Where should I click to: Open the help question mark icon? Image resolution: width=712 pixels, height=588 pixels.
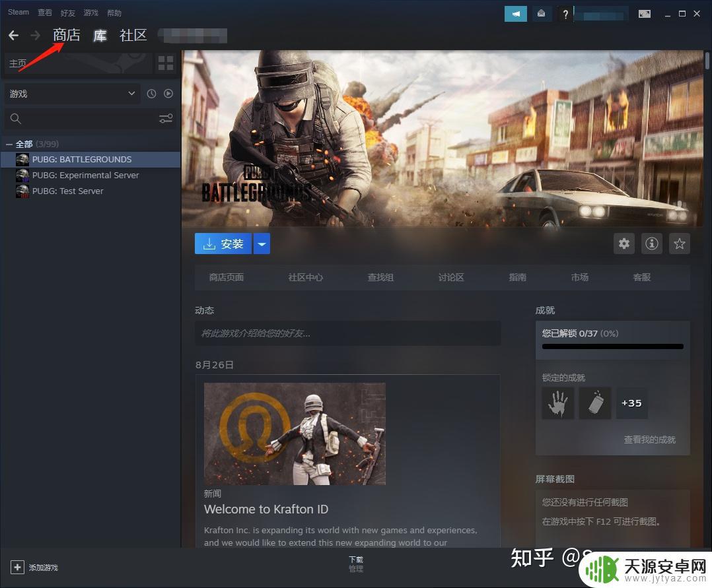pyautogui.click(x=565, y=14)
